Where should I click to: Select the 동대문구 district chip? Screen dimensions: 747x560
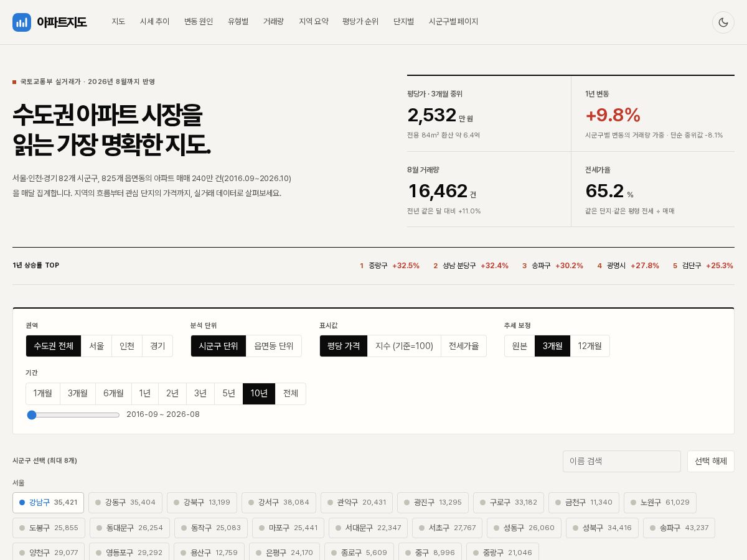(130, 528)
